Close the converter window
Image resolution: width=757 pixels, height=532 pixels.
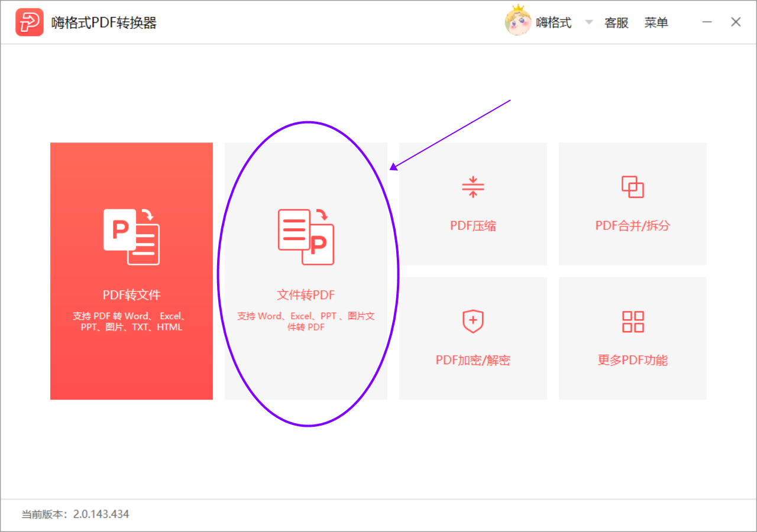coord(736,22)
